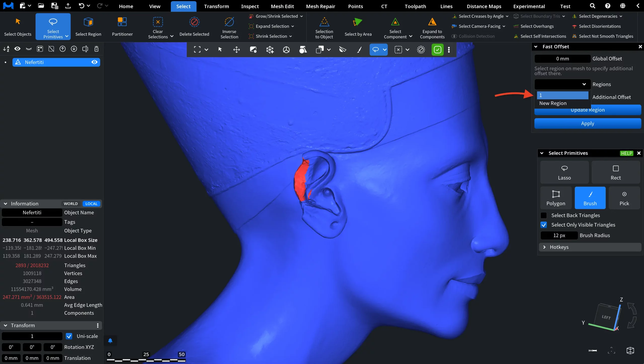Screen dimensions: 644x364
Task: Run Select Self Intersections
Action: (x=540, y=36)
